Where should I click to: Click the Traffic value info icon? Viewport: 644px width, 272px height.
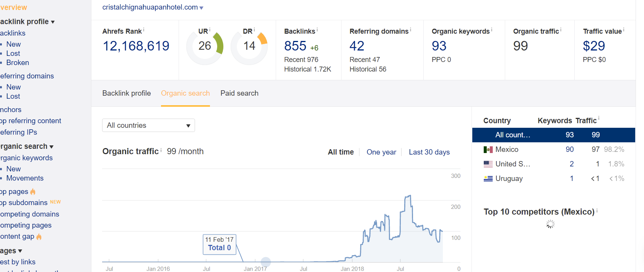point(624,29)
